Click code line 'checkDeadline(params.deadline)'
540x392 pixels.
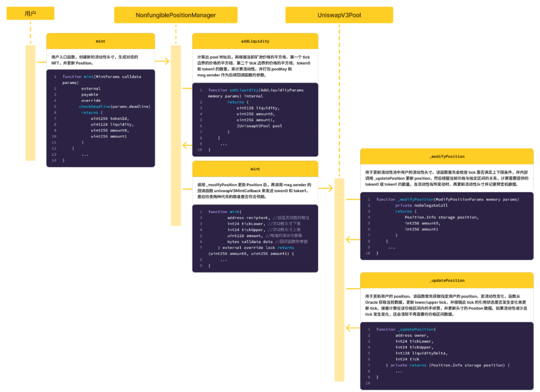(x=114, y=106)
